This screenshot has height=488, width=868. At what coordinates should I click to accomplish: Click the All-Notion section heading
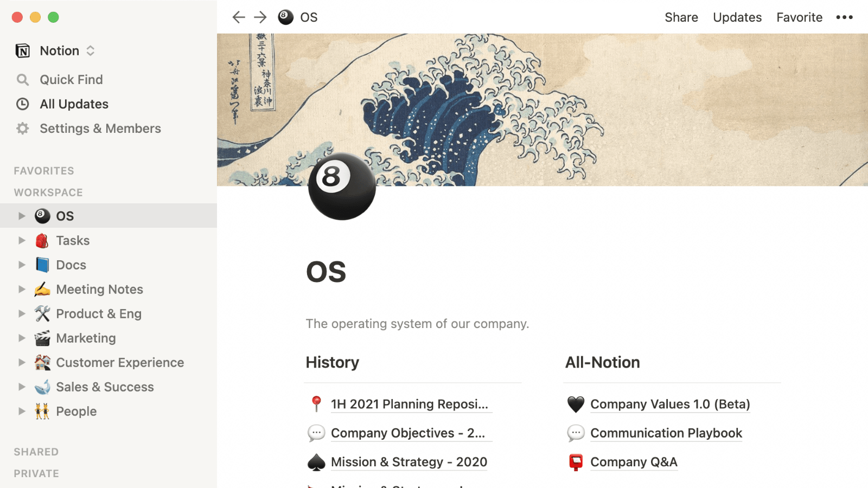pos(603,362)
